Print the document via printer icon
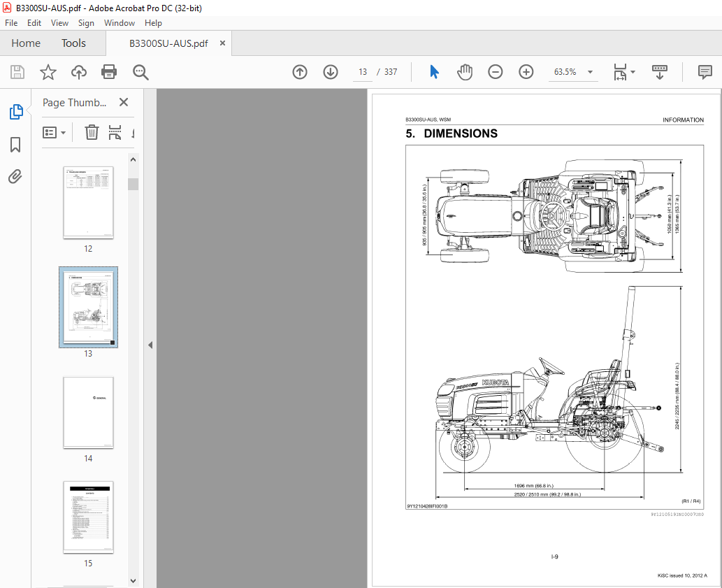The width and height of the screenshot is (722, 588). coord(109,72)
